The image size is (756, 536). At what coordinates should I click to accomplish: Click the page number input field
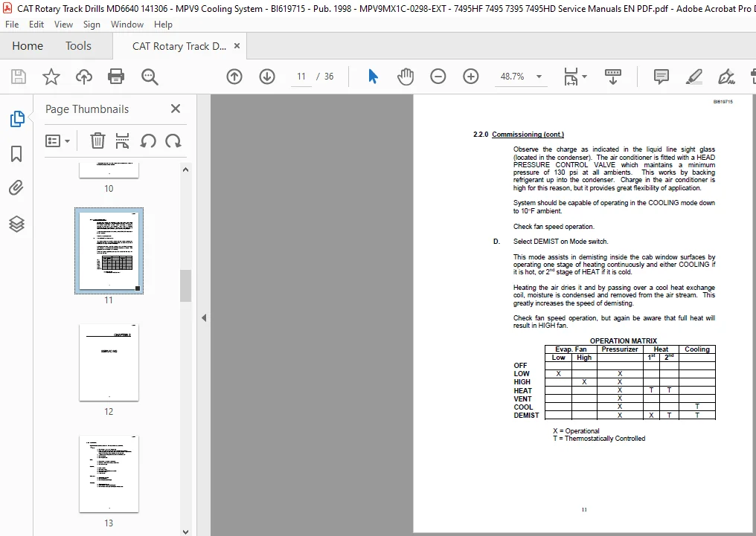pyautogui.click(x=301, y=77)
